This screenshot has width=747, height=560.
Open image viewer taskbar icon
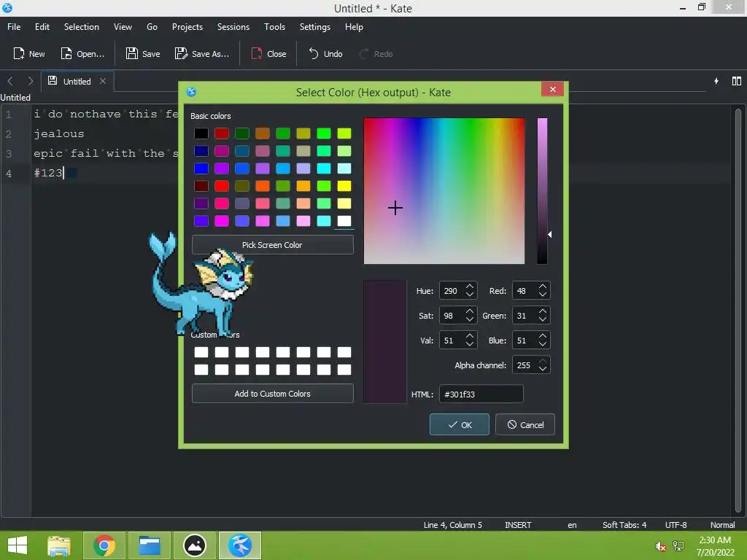(x=195, y=545)
